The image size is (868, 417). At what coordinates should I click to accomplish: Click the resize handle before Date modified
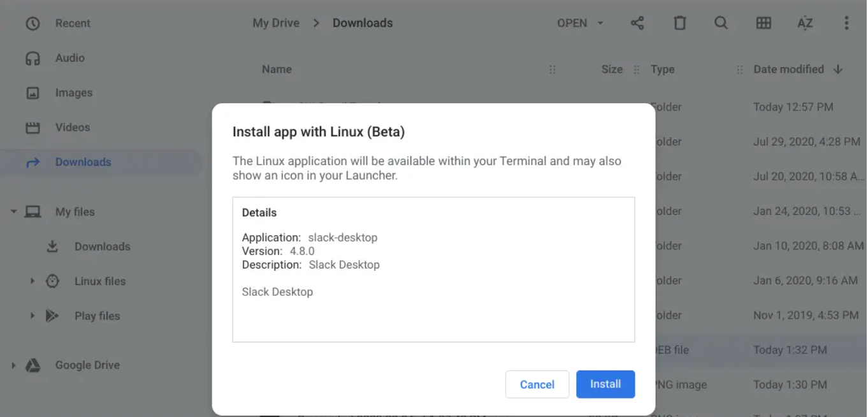pos(739,69)
